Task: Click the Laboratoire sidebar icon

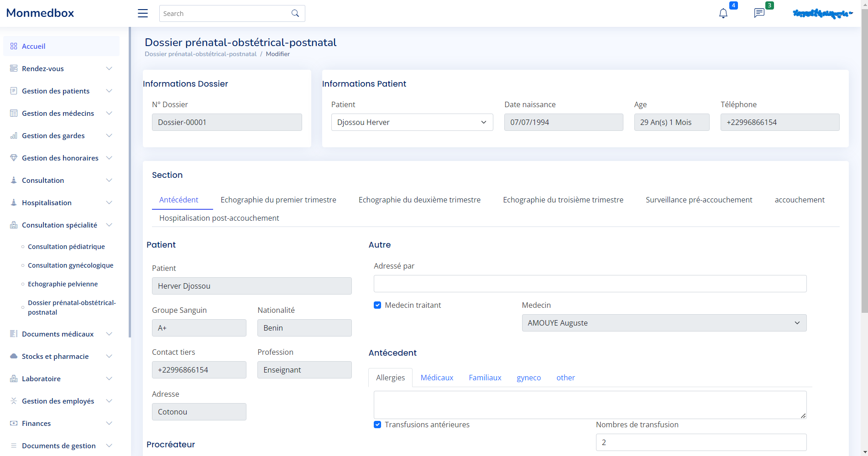Action: pos(14,378)
